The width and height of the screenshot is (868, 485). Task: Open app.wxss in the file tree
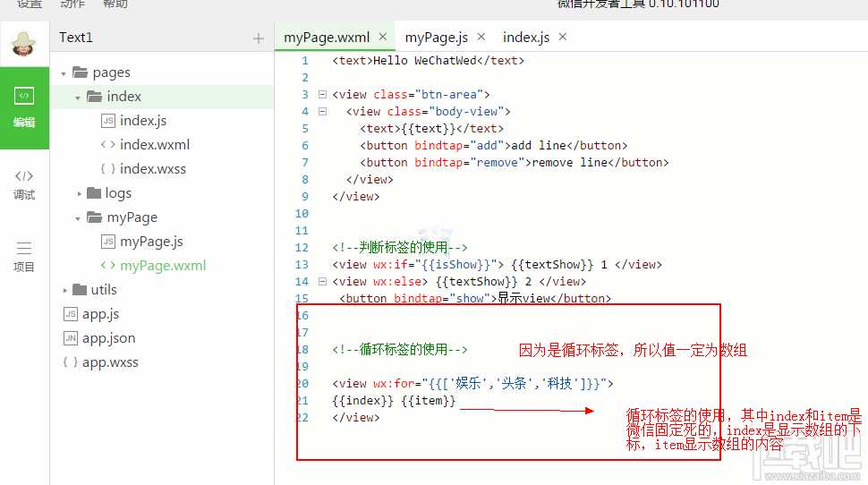tap(110, 362)
